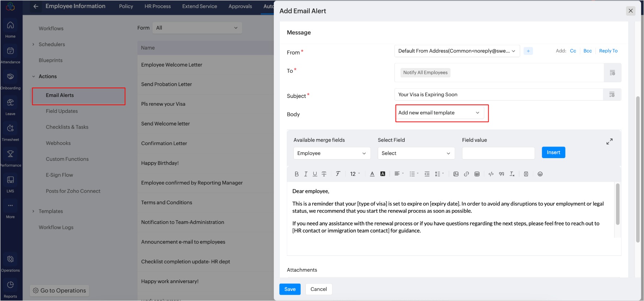Image resolution: width=644 pixels, height=301 pixels.
Task: Open the Add new email template dropdown
Action: (439, 113)
